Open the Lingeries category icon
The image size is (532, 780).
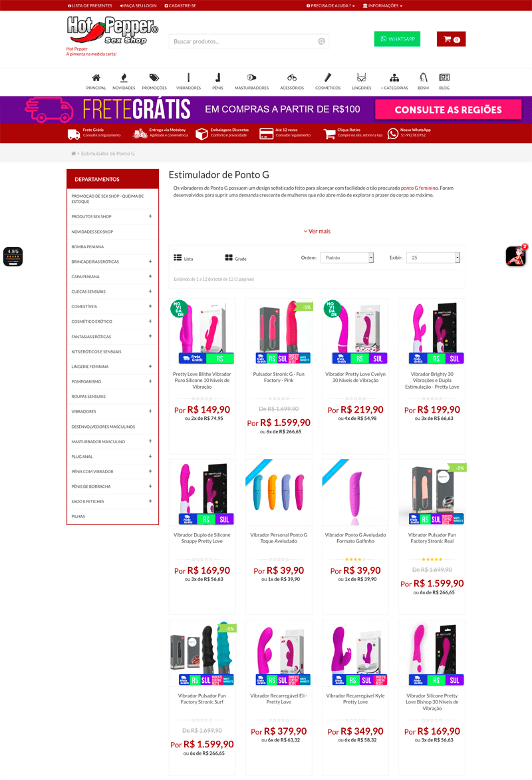click(x=362, y=78)
